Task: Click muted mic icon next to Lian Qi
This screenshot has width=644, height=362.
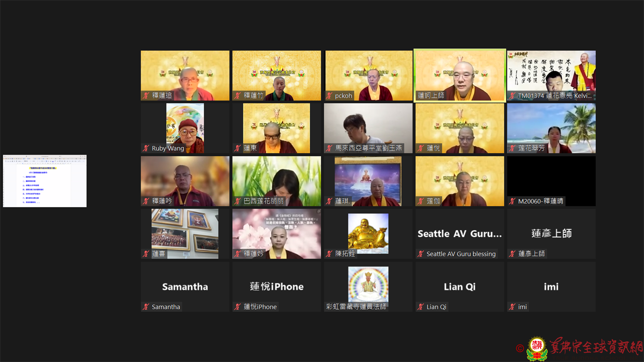Action: [421, 307]
